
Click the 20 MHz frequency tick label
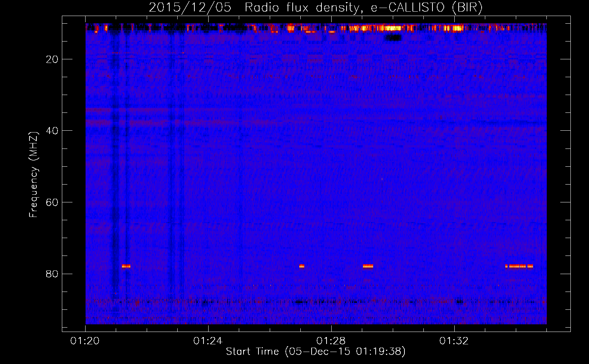point(52,59)
